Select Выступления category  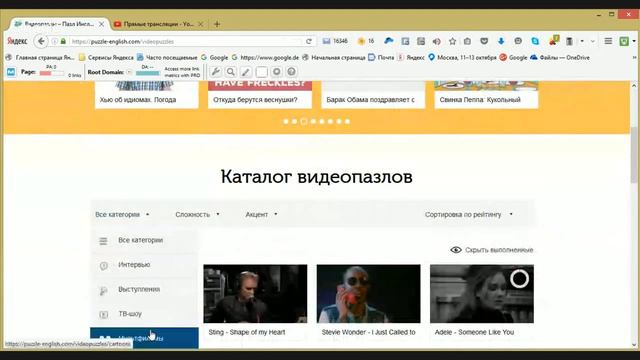144,289
